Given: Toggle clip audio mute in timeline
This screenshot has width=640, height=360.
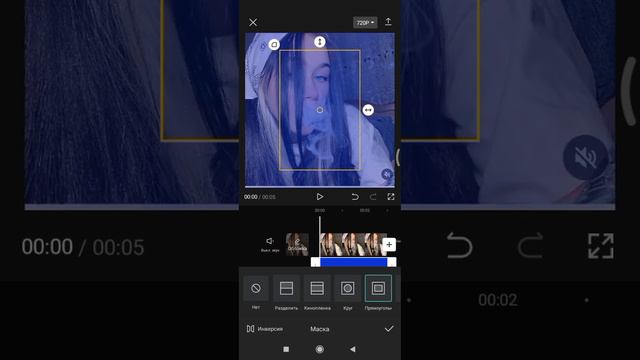Looking at the screenshot, I should [270, 244].
